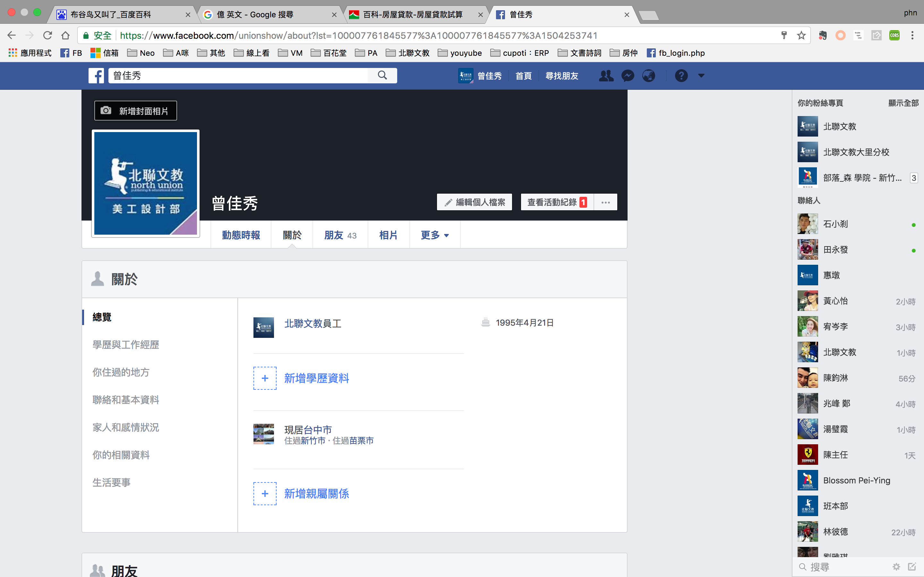The image size is (924, 577).
Task: Click the Facebook logo home icon
Action: pos(96,76)
